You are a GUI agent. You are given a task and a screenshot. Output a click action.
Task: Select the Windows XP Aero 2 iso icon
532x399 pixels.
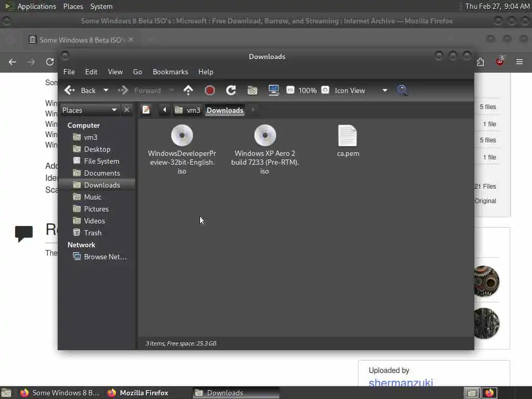(265, 136)
